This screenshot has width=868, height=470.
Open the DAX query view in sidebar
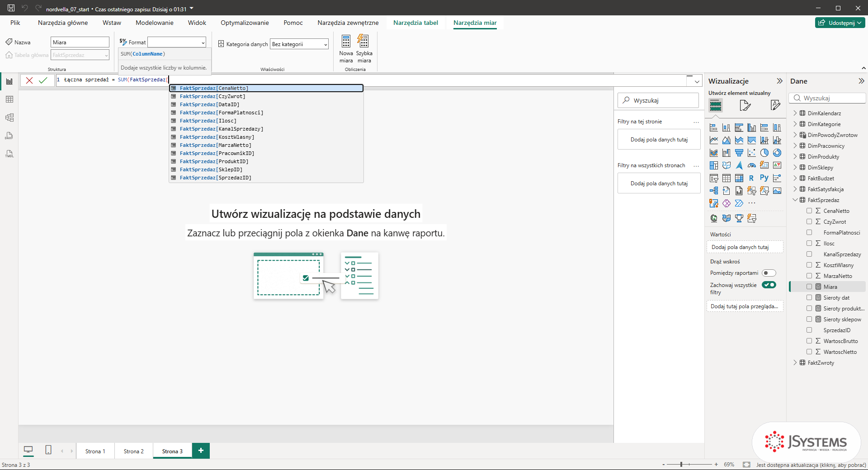click(9, 136)
